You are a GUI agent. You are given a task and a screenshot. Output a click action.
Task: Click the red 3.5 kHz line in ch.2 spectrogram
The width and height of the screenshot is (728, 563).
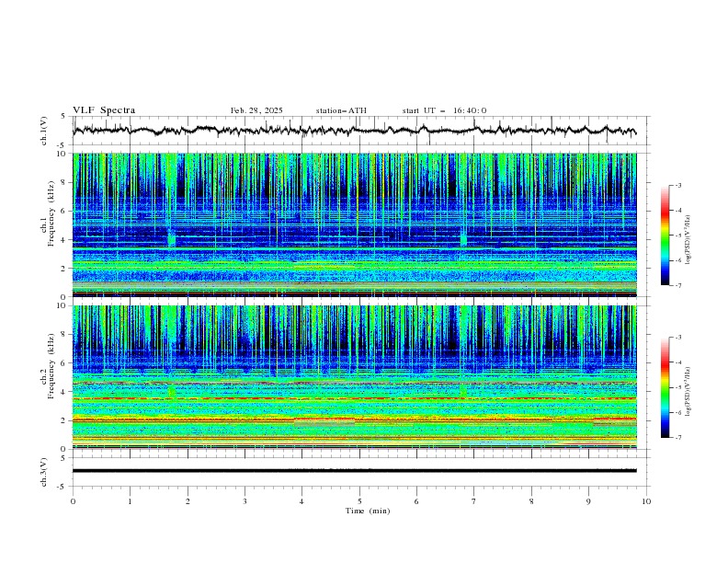(x=355, y=398)
